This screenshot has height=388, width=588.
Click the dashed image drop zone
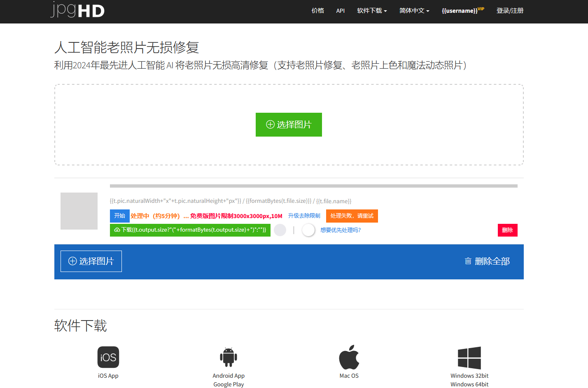point(289,125)
